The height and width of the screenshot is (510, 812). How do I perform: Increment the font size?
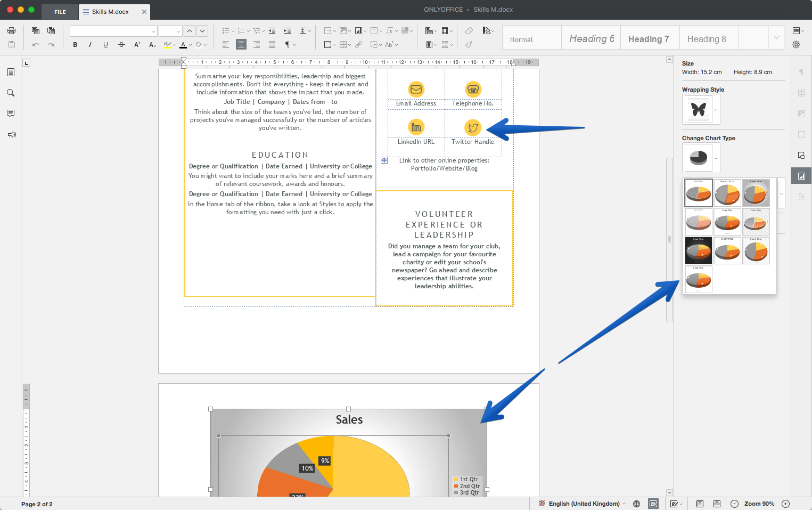pos(190,31)
